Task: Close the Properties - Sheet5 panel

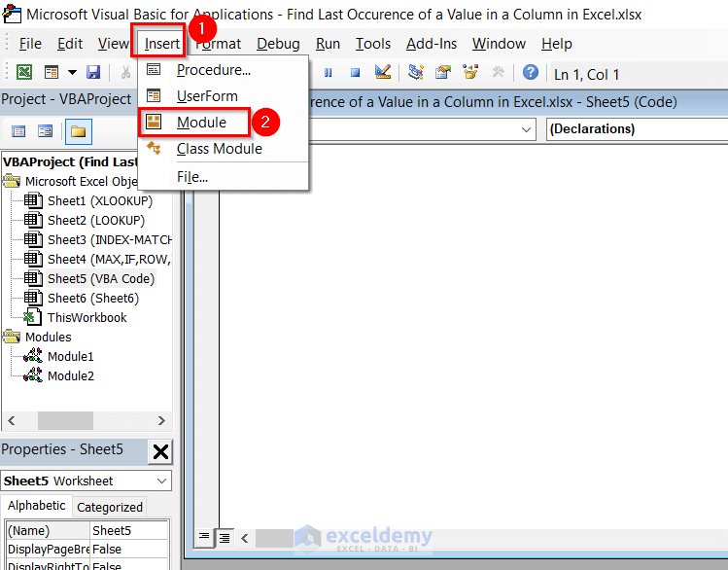Action: (x=160, y=451)
